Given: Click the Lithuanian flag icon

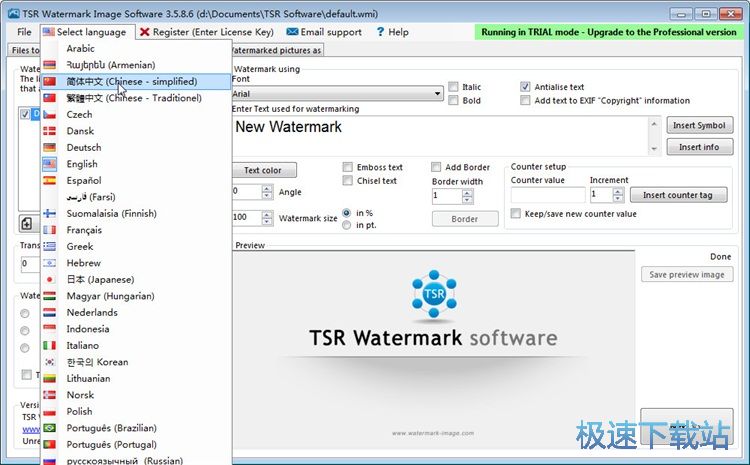Looking at the screenshot, I should point(50,378).
